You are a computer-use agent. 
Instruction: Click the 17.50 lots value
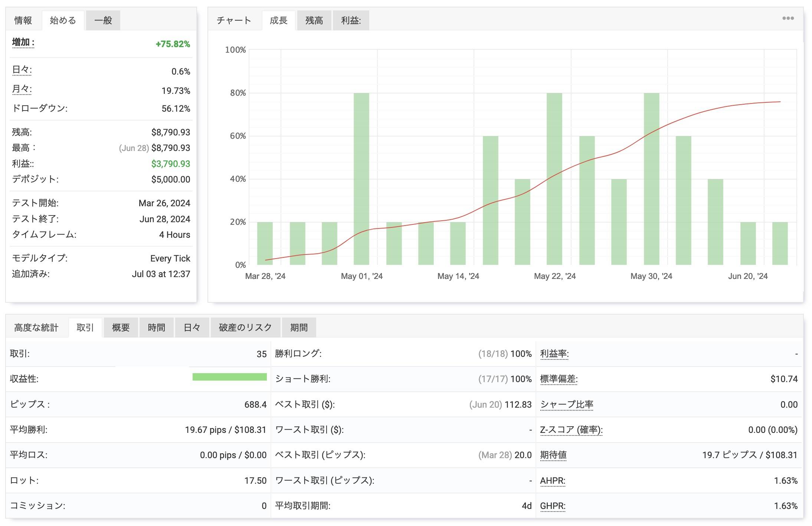[255, 481]
